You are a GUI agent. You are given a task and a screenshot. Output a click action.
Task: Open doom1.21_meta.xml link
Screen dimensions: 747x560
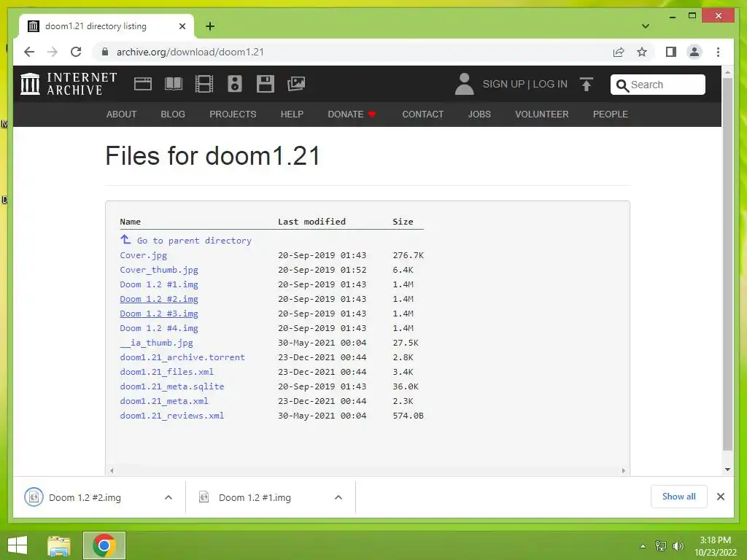164,401
